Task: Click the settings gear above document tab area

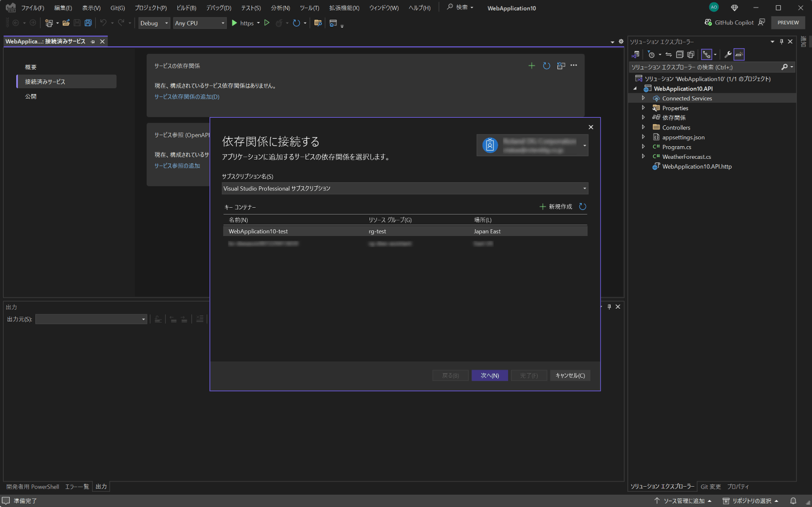Action: [621, 42]
